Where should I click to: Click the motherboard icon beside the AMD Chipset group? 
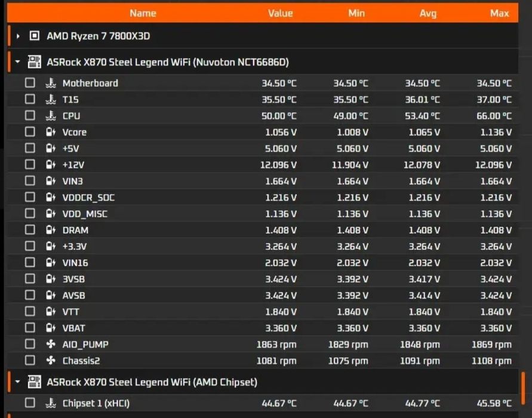pos(34,382)
